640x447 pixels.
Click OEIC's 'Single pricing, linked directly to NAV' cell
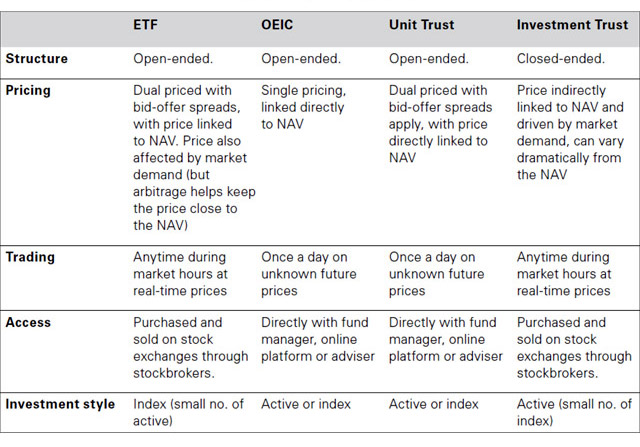point(303,107)
